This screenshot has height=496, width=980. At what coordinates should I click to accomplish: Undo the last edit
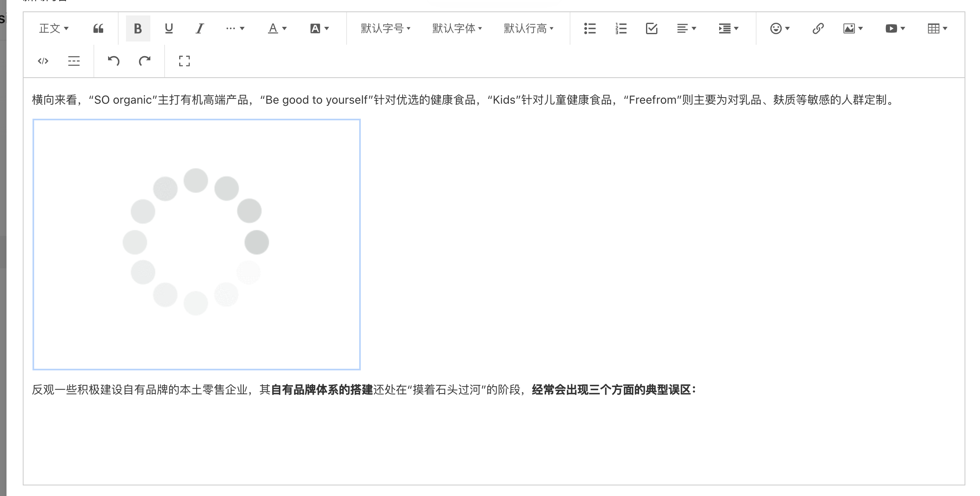coord(114,61)
